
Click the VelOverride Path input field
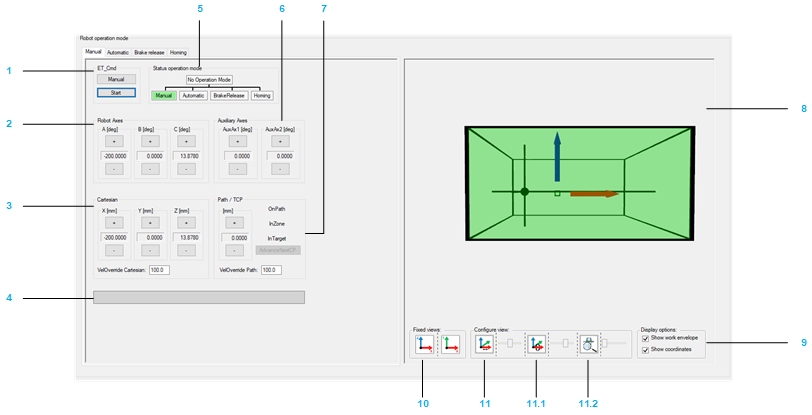pyautogui.click(x=271, y=270)
